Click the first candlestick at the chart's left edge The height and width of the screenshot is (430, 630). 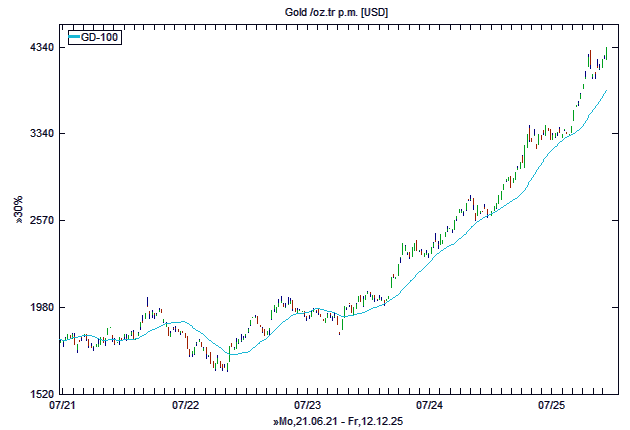tap(61, 342)
